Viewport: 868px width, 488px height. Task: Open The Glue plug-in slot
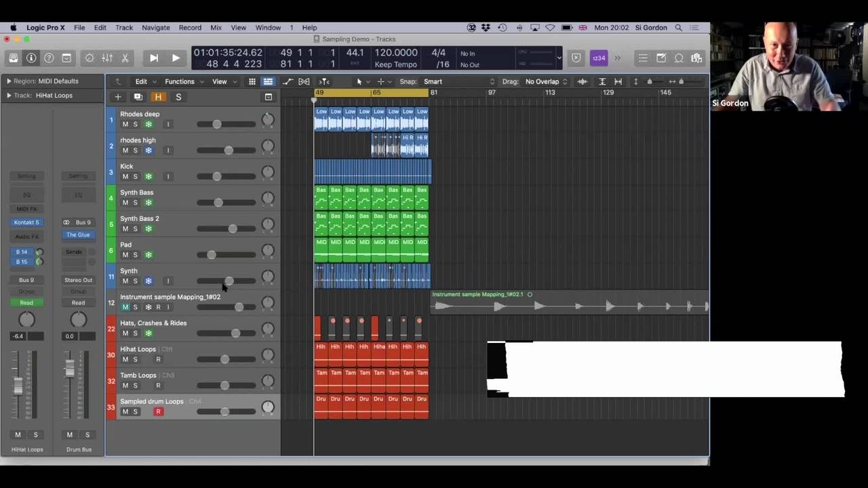coord(78,235)
